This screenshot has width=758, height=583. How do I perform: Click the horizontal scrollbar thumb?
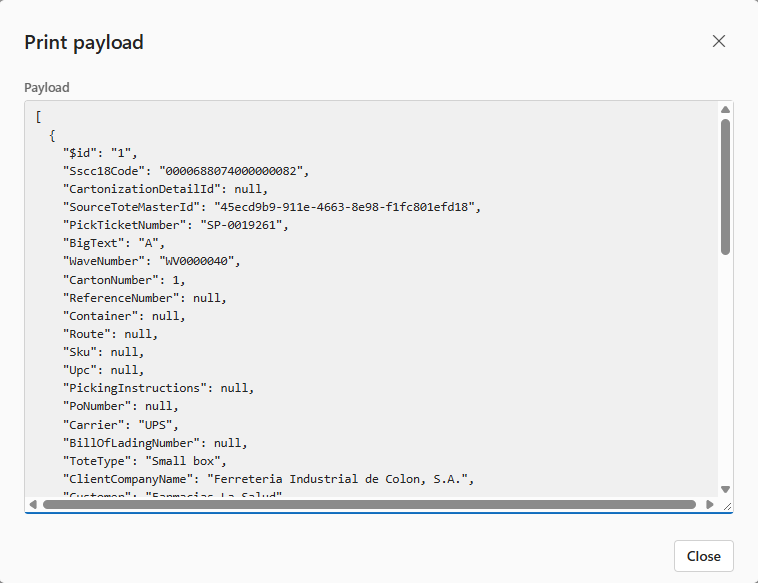click(369, 504)
